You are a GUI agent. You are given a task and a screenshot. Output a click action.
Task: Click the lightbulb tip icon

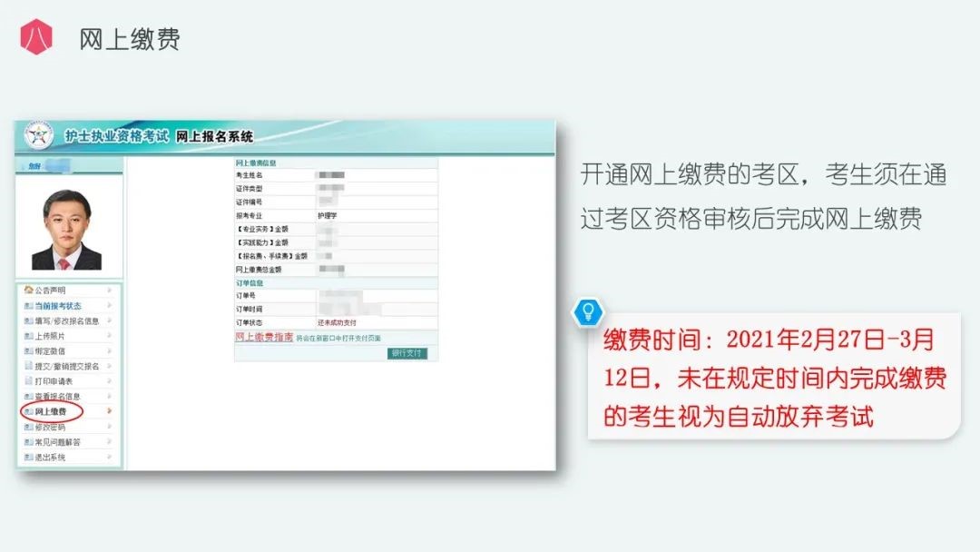point(588,312)
